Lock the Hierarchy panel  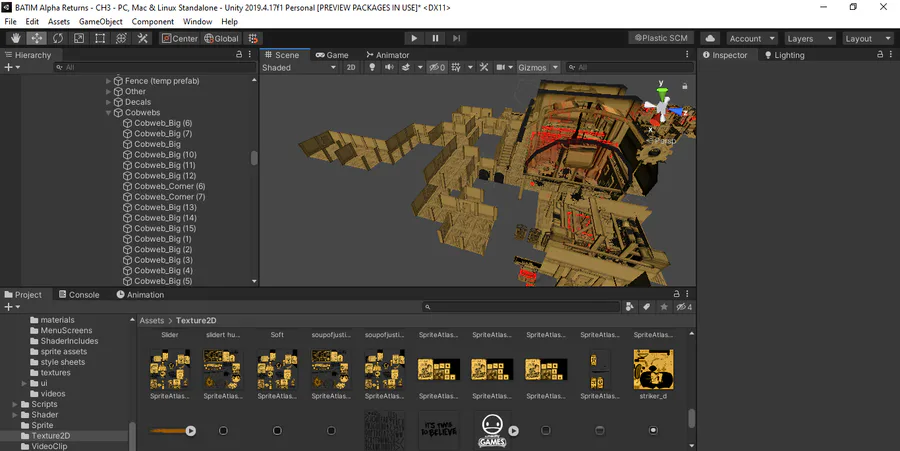pyautogui.click(x=239, y=55)
